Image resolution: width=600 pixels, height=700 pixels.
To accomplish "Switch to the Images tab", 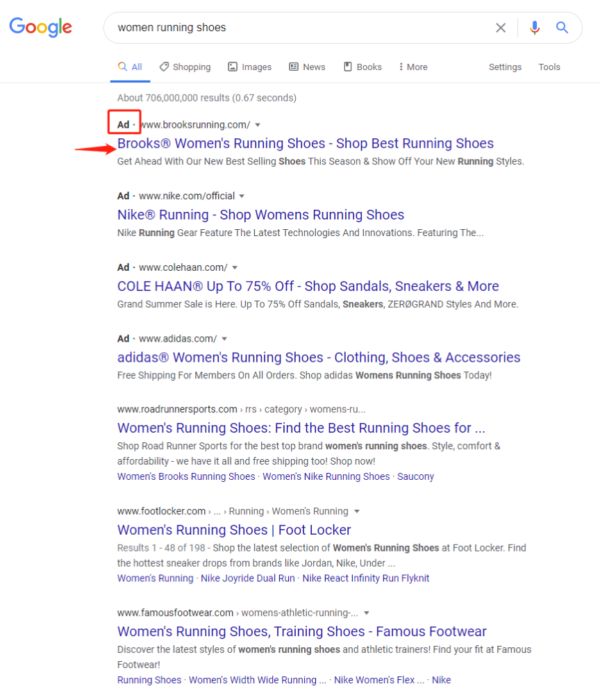I will point(249,67).
